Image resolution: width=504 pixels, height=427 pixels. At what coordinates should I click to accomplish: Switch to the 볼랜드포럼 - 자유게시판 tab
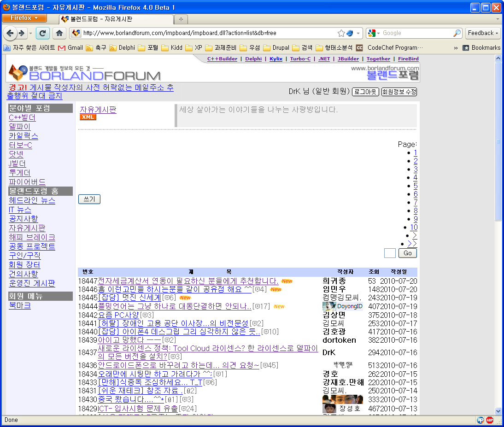point(116,19)
